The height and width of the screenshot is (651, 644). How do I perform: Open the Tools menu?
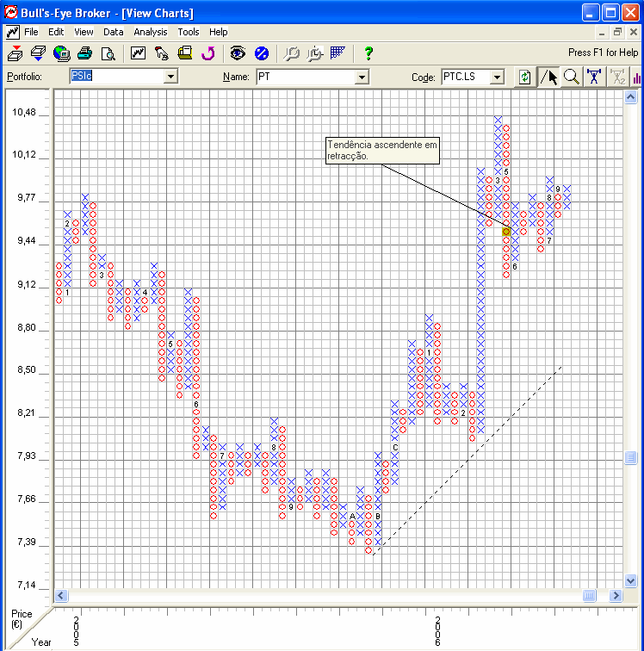(189, 32)
